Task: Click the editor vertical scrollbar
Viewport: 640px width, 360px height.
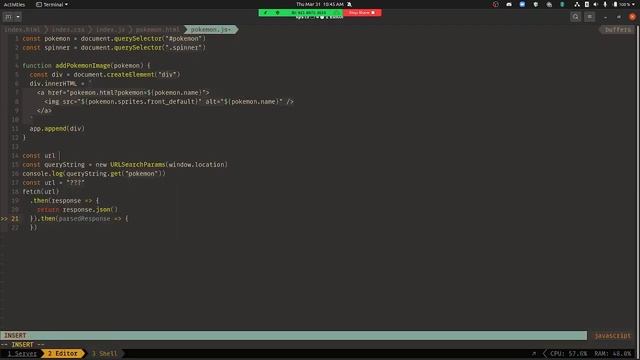Action: [638, 178]
